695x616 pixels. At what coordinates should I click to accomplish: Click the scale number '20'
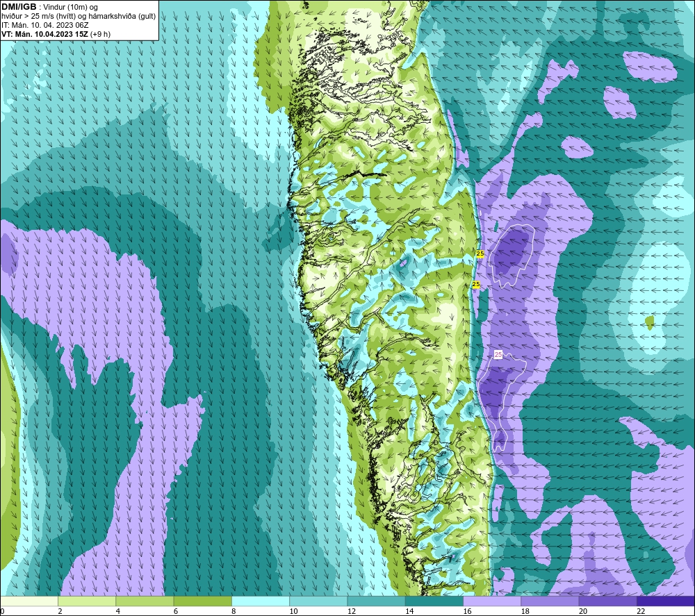coord(583,611)
